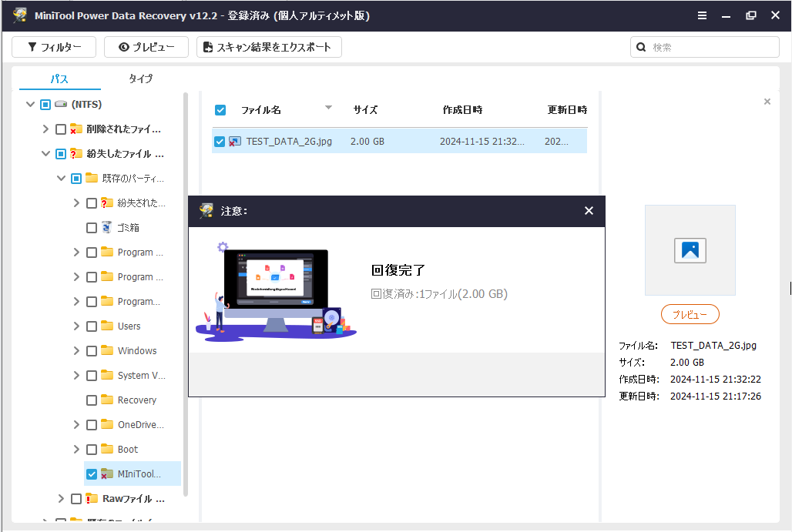Click the NTFS drive icon
792x532 pixels.
[61, 104]
